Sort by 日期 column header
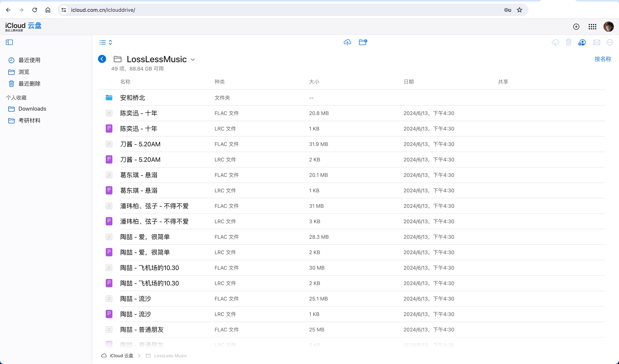Image resolution: width=619 pixels, height=364 pixels. (x=409, y=82)
